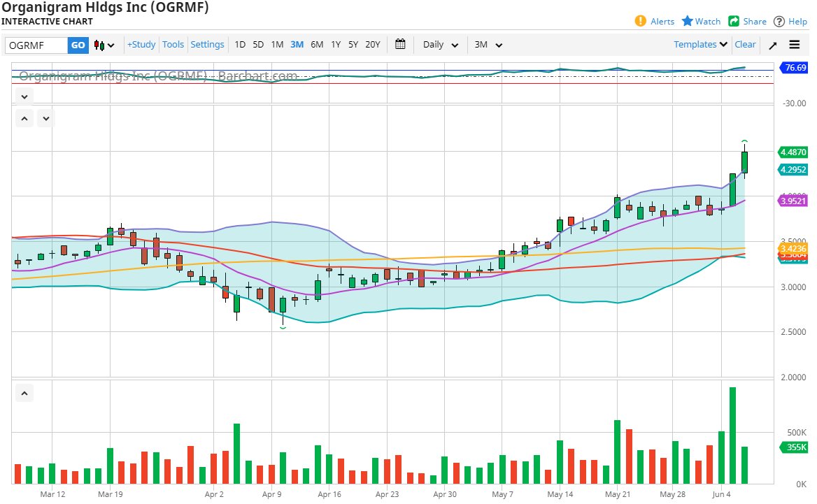Click the May 7 date axis label
Viewport: 817px width, 504px height.
pyautogui.click(x=502, y=494)
